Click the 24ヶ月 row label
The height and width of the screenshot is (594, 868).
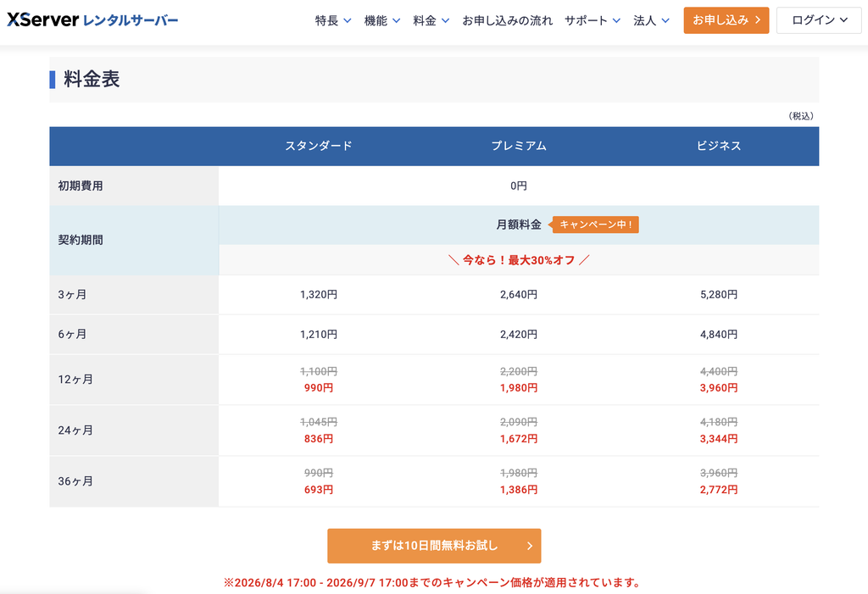75,430
